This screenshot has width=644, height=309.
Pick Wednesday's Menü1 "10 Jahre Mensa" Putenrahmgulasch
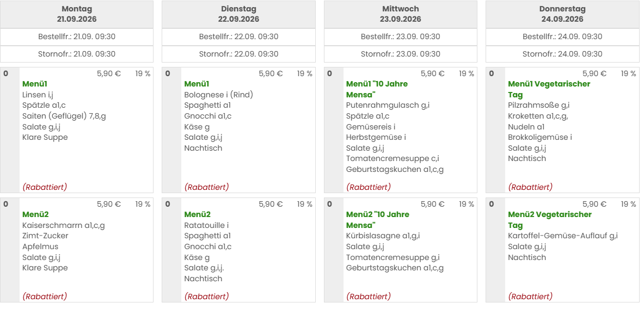point(401,130)
